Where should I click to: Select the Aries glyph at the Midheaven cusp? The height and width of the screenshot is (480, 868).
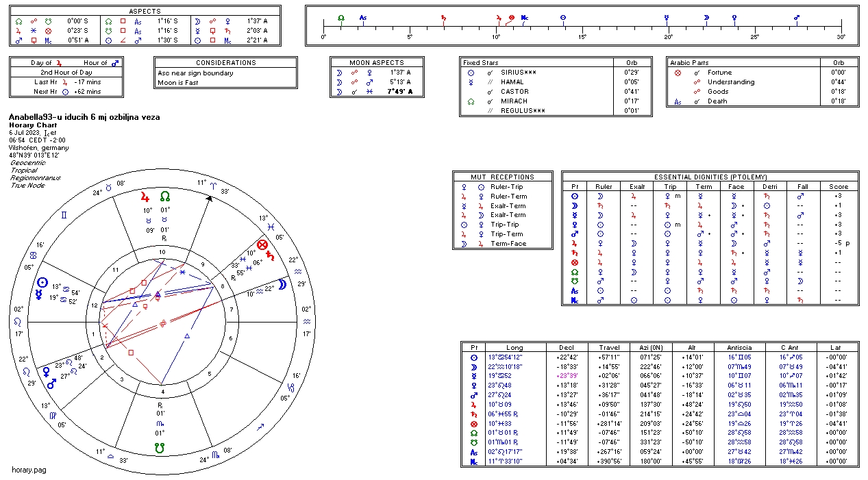[x=212, y=185]
